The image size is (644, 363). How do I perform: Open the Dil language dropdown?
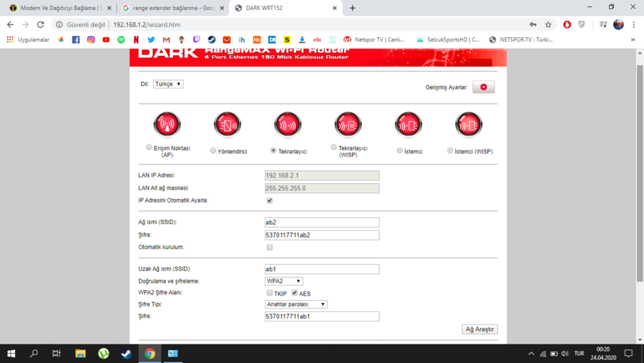click(x=168, y=84)
